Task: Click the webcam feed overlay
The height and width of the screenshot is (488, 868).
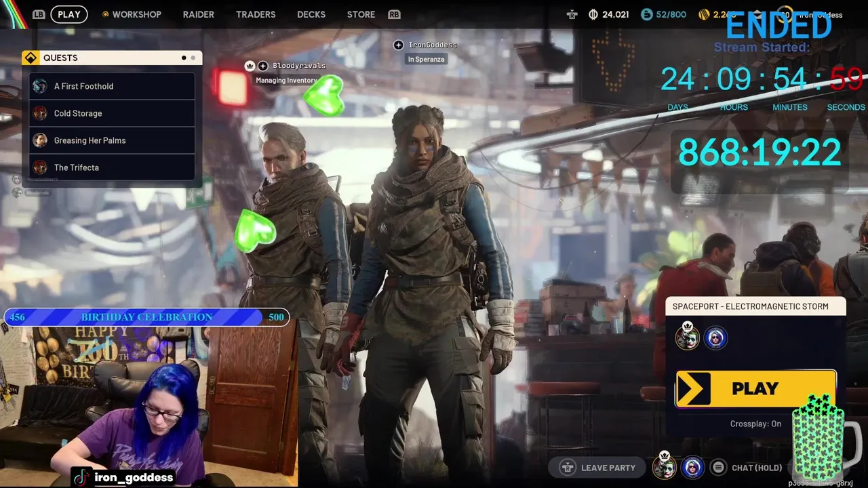Action: point(149,407)
